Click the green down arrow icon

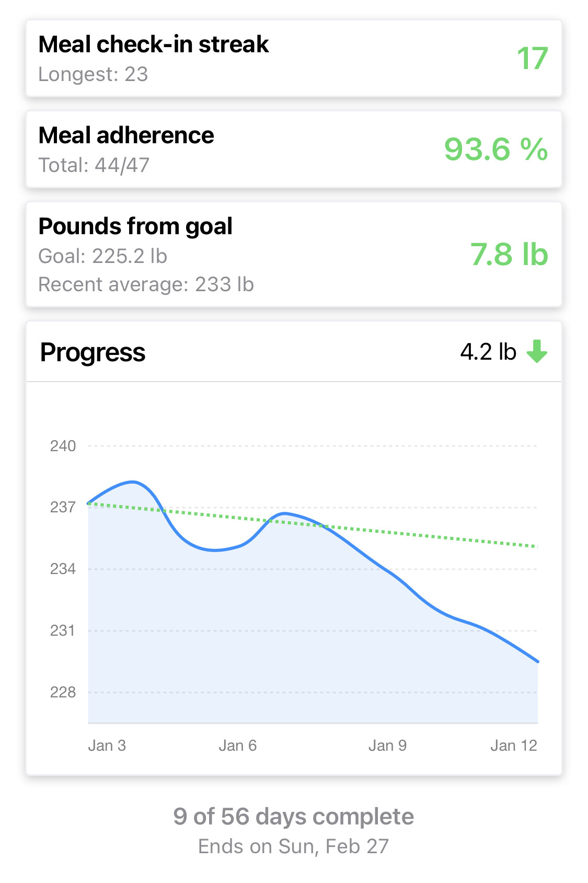tap(536, 351)
